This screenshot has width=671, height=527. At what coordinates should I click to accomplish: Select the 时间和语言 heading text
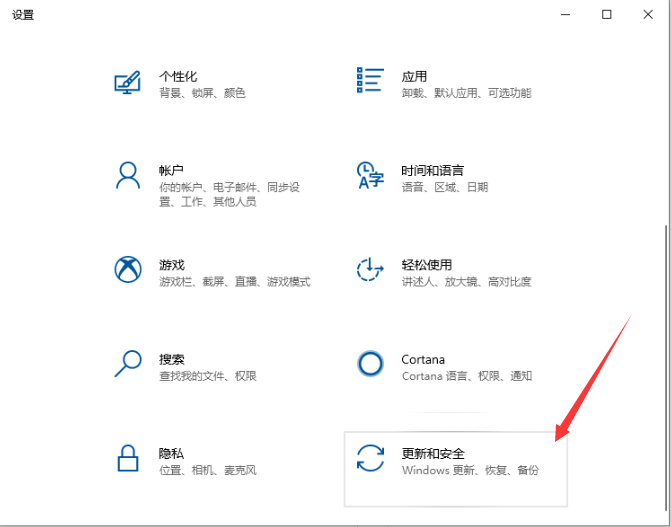[x=432, y=170]
